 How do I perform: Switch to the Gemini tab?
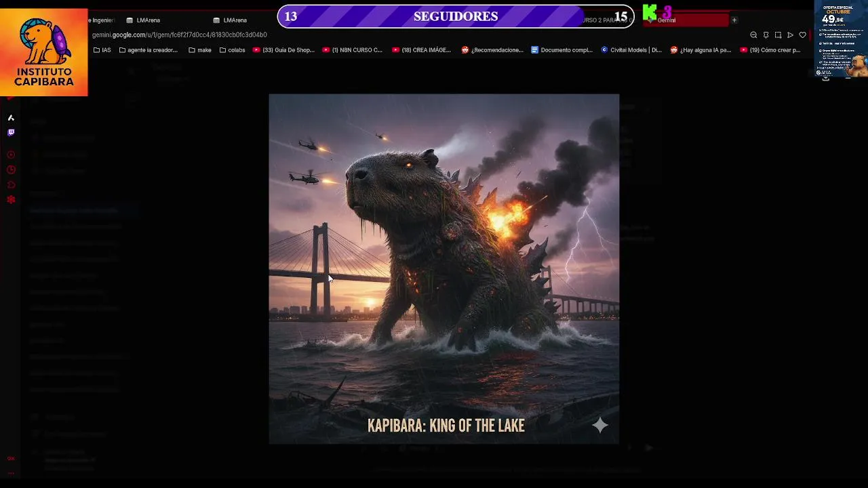click(x=685, y=20)
